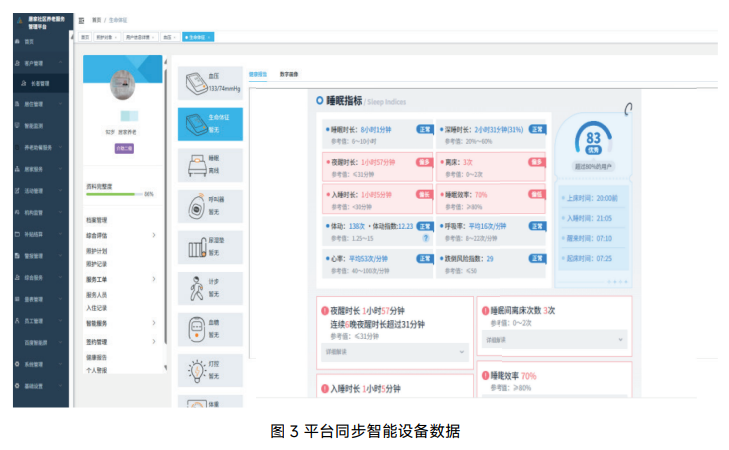Switch to the 睡眠报告 tab
Viewport: 729px width, 450px height.
point(258,74)
